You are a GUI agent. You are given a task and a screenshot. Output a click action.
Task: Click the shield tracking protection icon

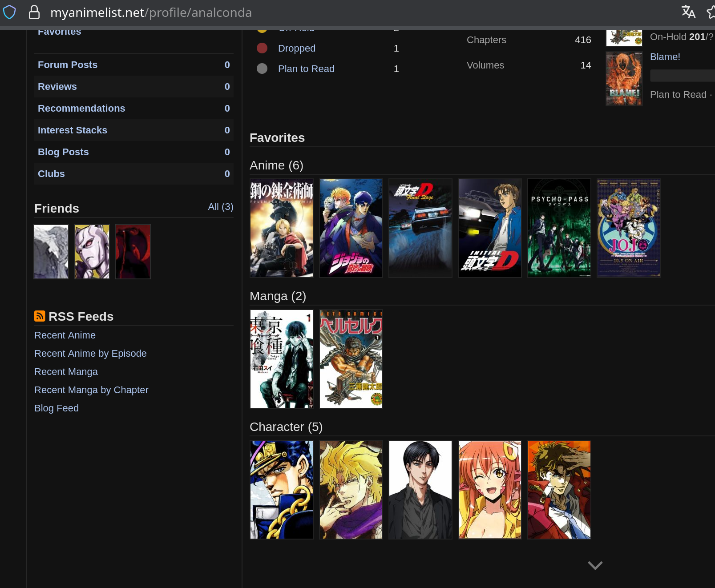click(x=9, y=12)
